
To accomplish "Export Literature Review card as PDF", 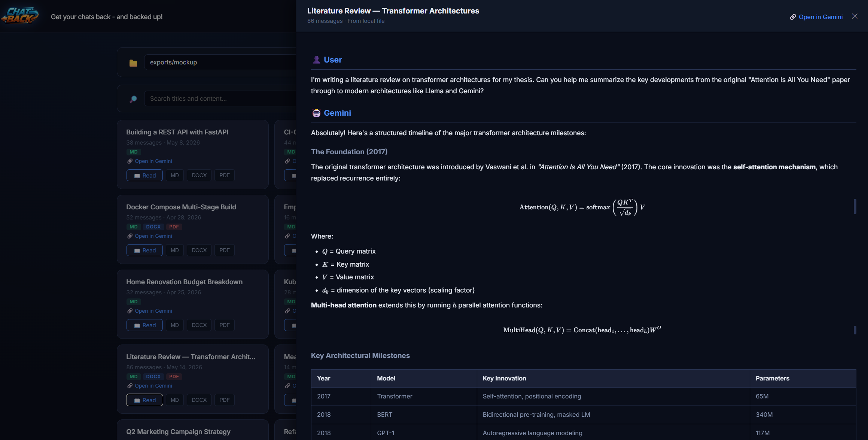I will coord(225,400).
